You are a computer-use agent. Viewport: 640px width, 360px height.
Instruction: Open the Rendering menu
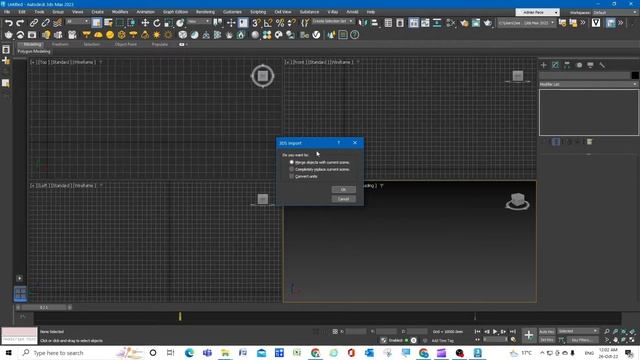click(x=205, y=12)
